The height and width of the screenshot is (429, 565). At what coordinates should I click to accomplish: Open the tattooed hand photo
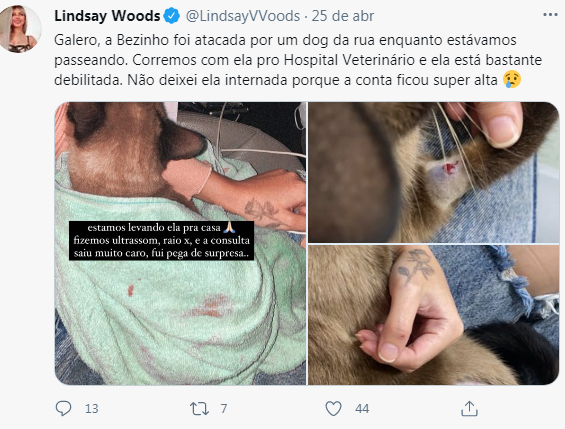433,315
